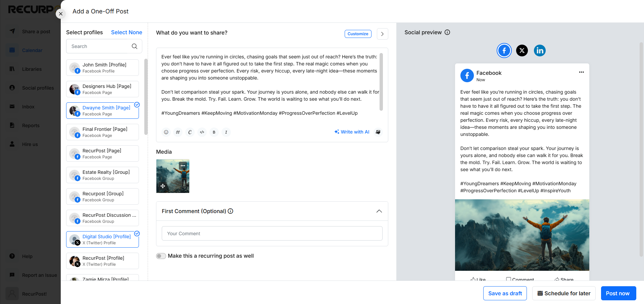Viewport: 644px width, 304px height.
Task: Click inside the post text area
Action: [270, 85]
